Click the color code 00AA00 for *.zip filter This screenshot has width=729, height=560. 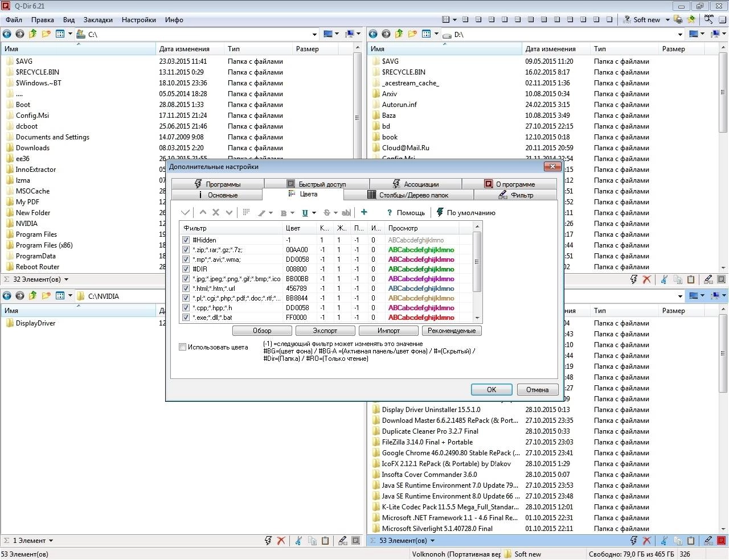tap(297, 250)
